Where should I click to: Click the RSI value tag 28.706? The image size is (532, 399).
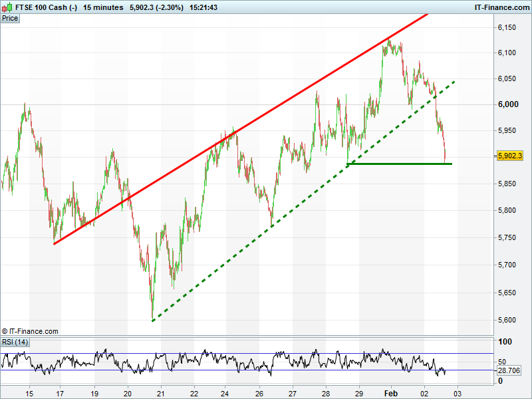click(509, 370)
